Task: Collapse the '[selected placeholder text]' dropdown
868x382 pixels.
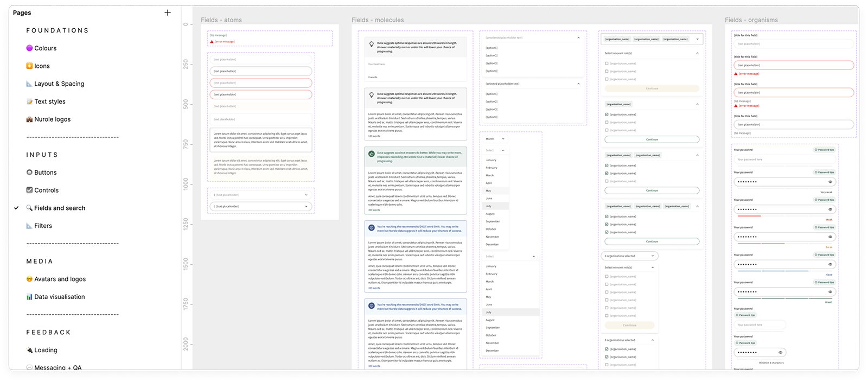Action: pos(578,84)
